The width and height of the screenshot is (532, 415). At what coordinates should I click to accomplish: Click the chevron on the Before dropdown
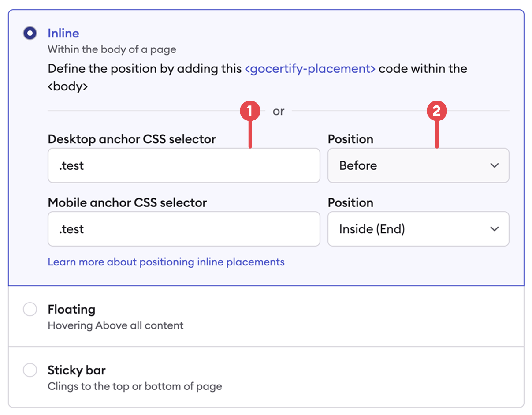click(494, 165)
